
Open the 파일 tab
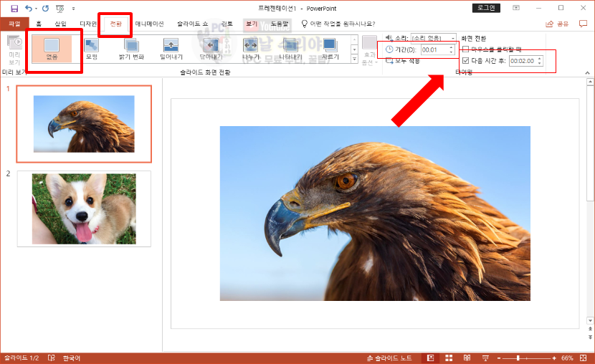pyautogui.click(x=14, y=24)
